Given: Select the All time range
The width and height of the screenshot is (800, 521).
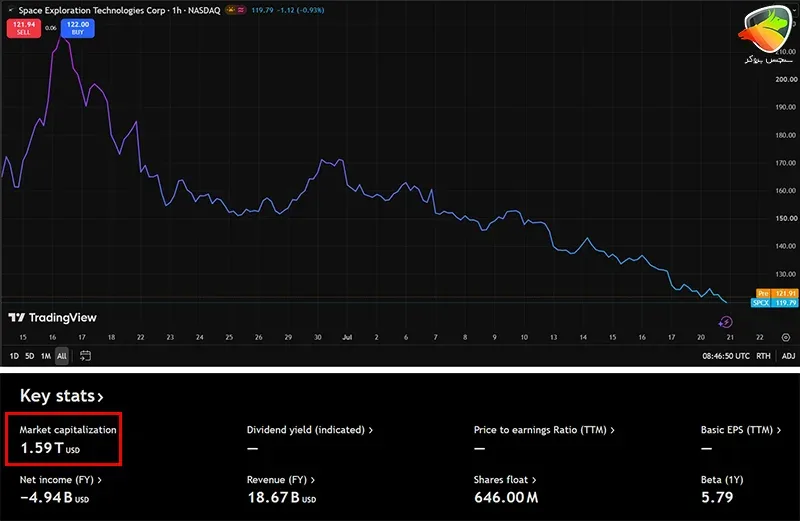Looking at the screenshot, I should point(62,356).
